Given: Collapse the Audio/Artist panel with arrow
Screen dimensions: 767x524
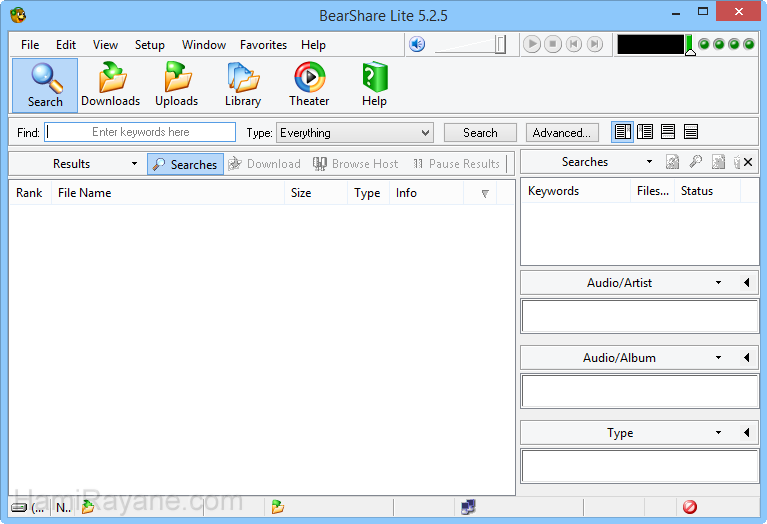Looking at the screenshot, I should (x=746, y=282).
